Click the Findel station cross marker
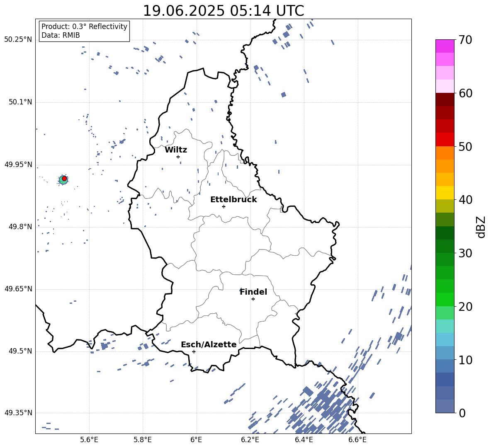491x448 pixels. coord(253,299)
